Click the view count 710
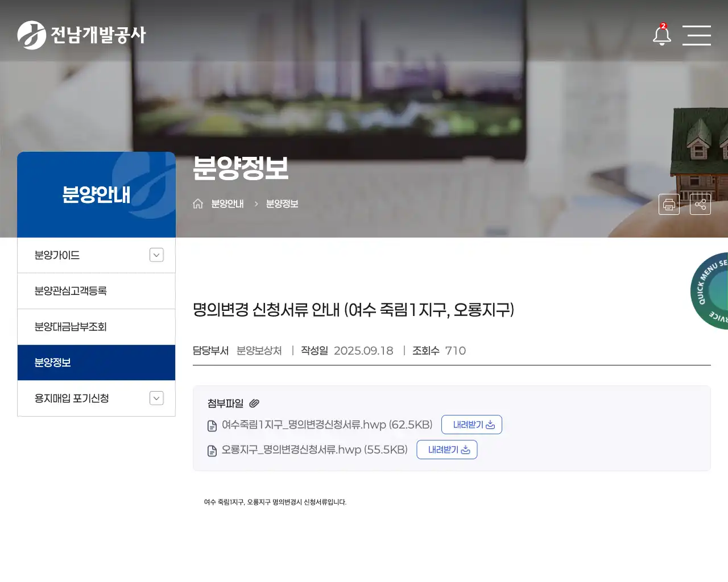This screenshot has width=728, height=582. pos(455,351)
